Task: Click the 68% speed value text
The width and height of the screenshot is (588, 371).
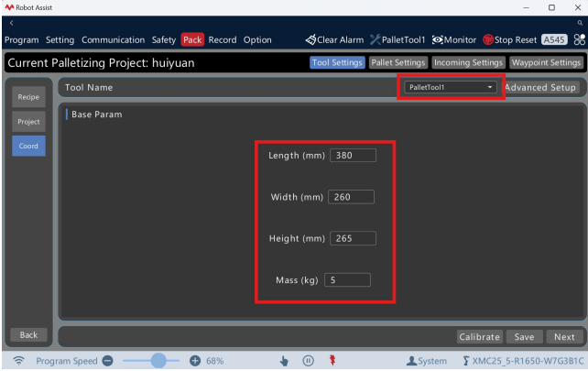Action: click(215, 361)
